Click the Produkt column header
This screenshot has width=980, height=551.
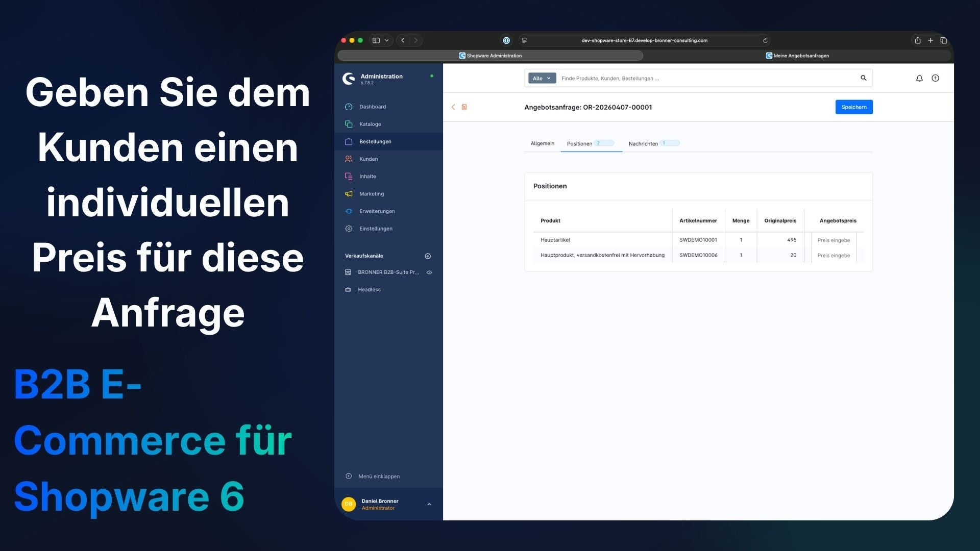point(550,220)
